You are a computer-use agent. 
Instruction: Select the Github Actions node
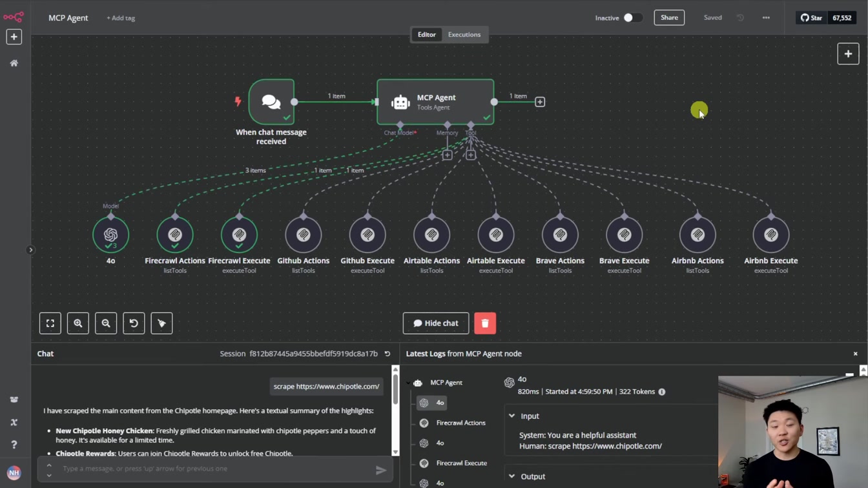pyautogui.click(x=304, y=234)
